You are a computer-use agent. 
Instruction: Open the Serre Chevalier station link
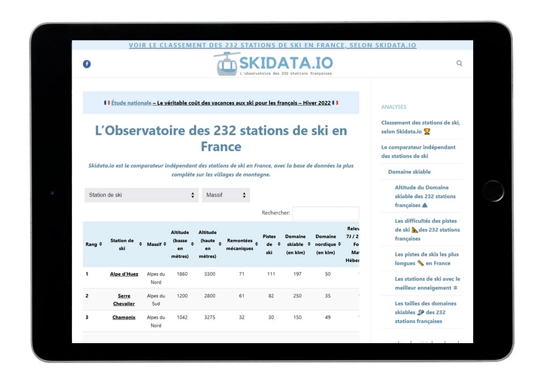[x=124, y=300]
